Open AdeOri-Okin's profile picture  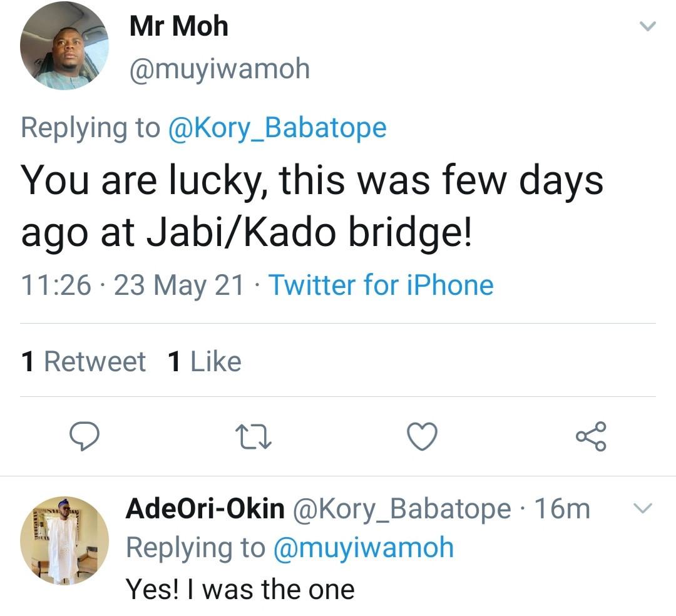[x=64, y=541]
